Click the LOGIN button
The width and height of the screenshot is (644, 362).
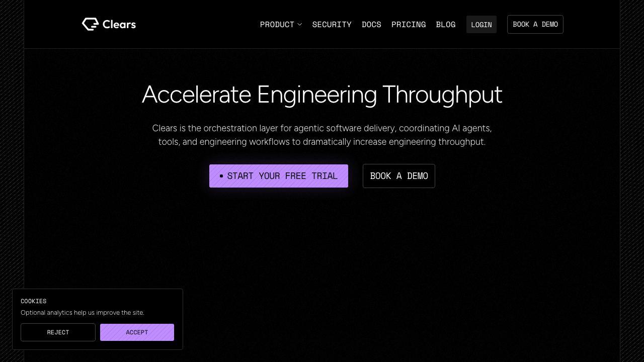(481, 25)
